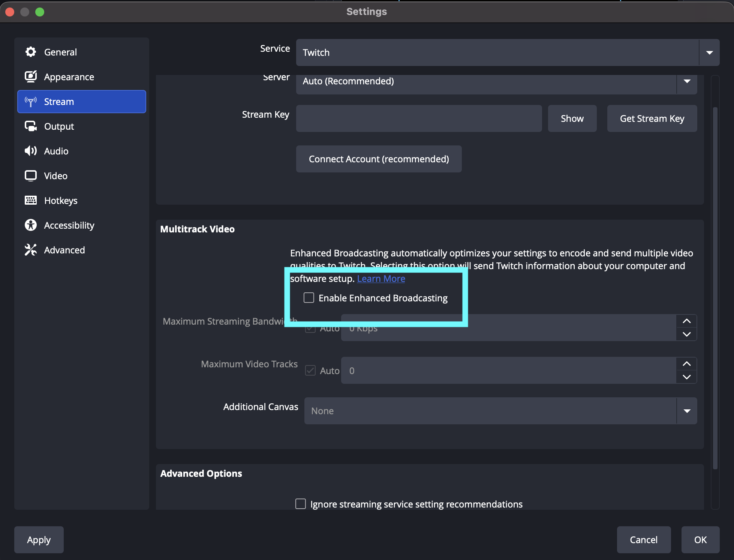Open the Learn More link

click(x=381, y=279)
